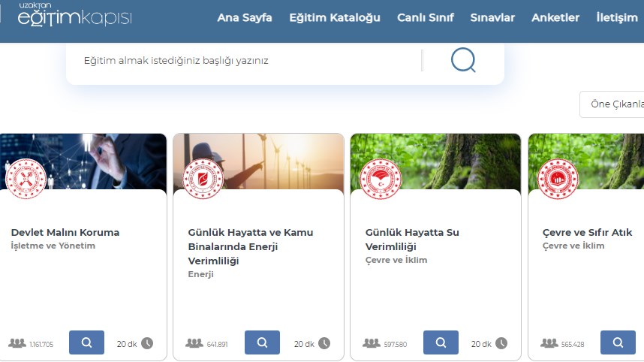The image size is (644, 362).
Task: Click the 20 dk duration on Devlet Malını Koruma
Action: pyautogui.click(x=127, y=344)
